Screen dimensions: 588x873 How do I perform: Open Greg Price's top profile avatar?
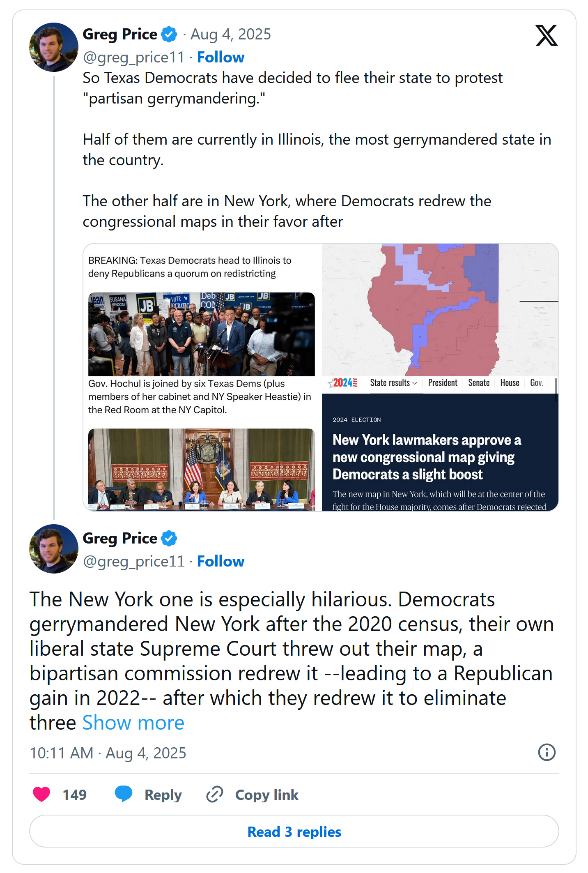pos(53,47)
